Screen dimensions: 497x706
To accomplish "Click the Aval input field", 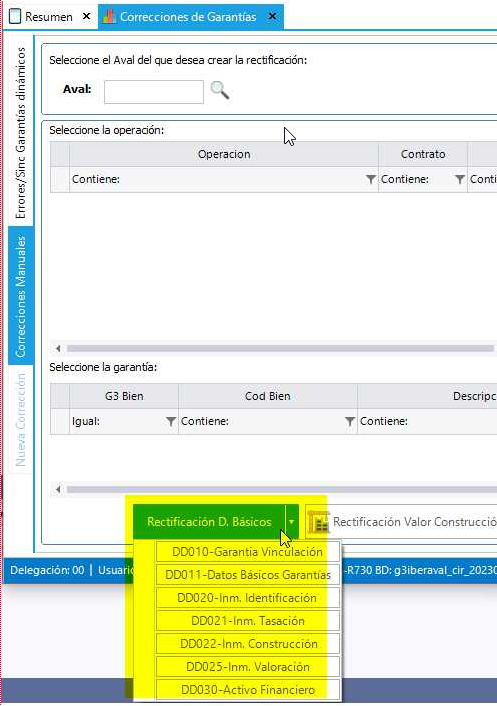I will pyautogui.click(x=154, y=92).
